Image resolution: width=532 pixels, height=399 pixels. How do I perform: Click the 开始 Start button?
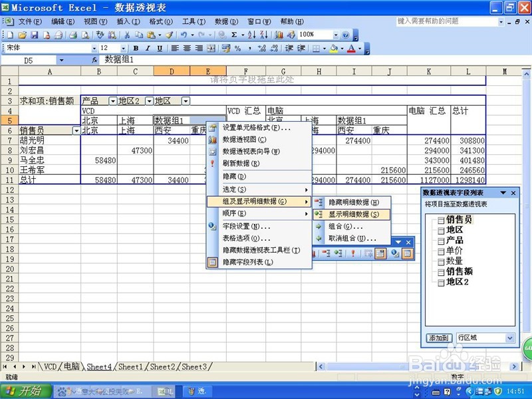click(26, 391)
